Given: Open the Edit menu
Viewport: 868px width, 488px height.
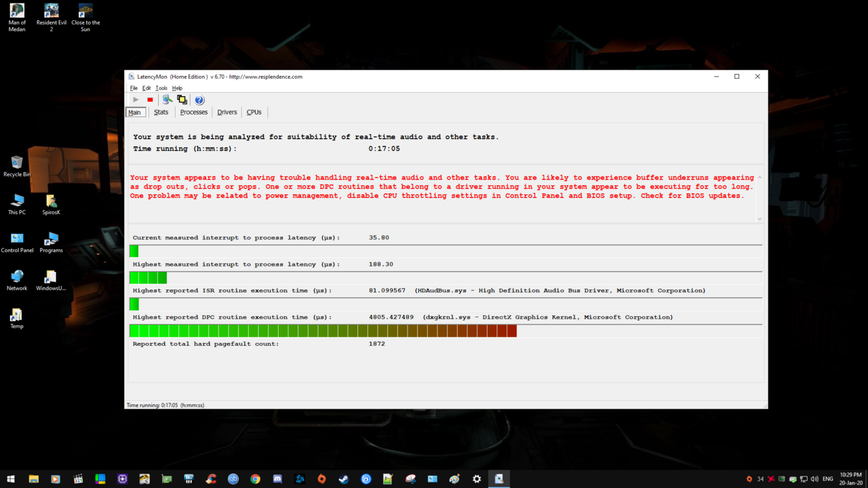Looking at the screenshot, I should click(146, 88).
